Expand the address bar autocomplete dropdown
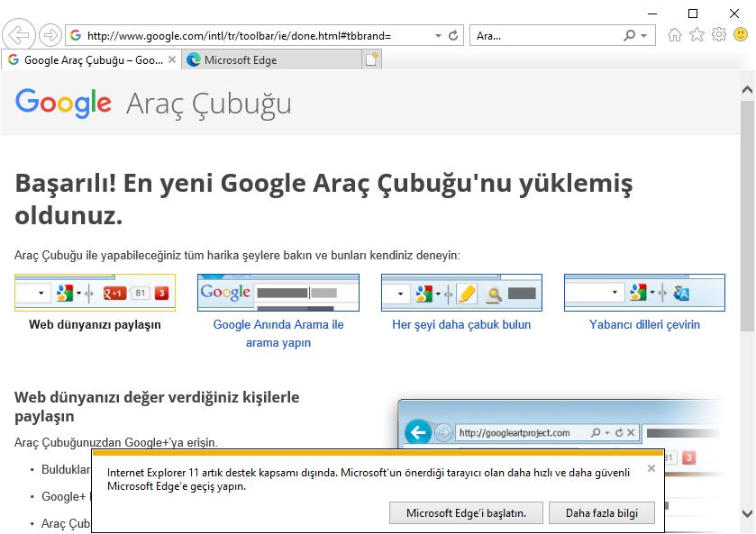This screenshot has height=534, width=756. pyautogui.click(x=438, y=36)
